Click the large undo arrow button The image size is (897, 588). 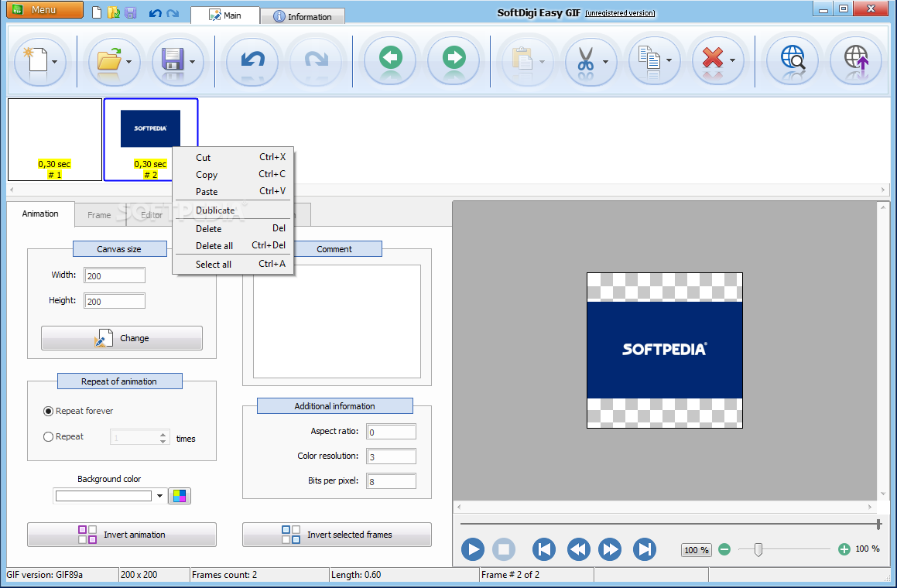252,60
